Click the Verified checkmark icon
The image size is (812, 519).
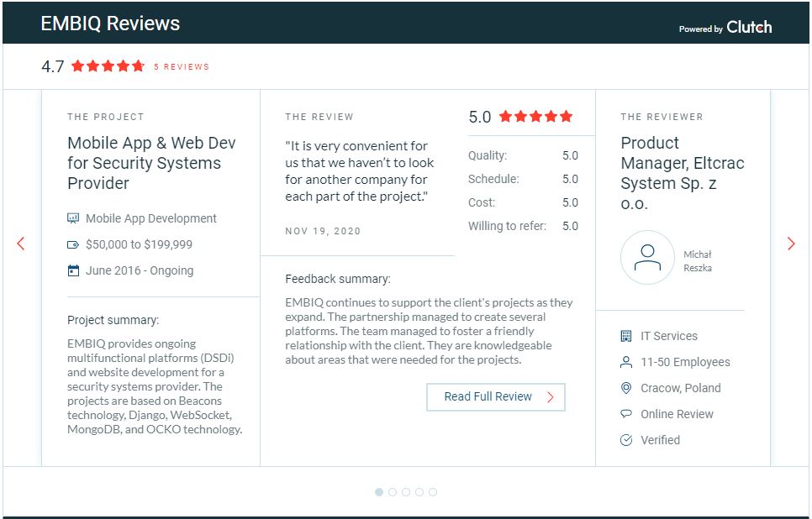(626, 440)
